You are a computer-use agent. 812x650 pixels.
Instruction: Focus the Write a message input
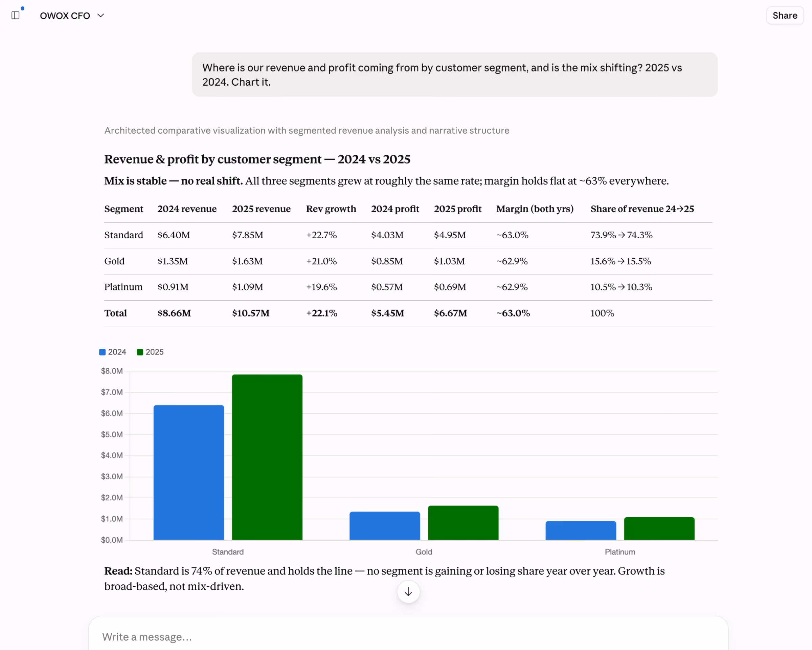point(408,637)
